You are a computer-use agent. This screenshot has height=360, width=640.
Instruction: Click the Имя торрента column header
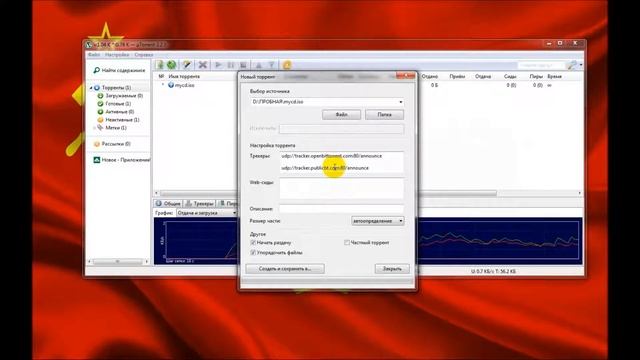(184, 76)
